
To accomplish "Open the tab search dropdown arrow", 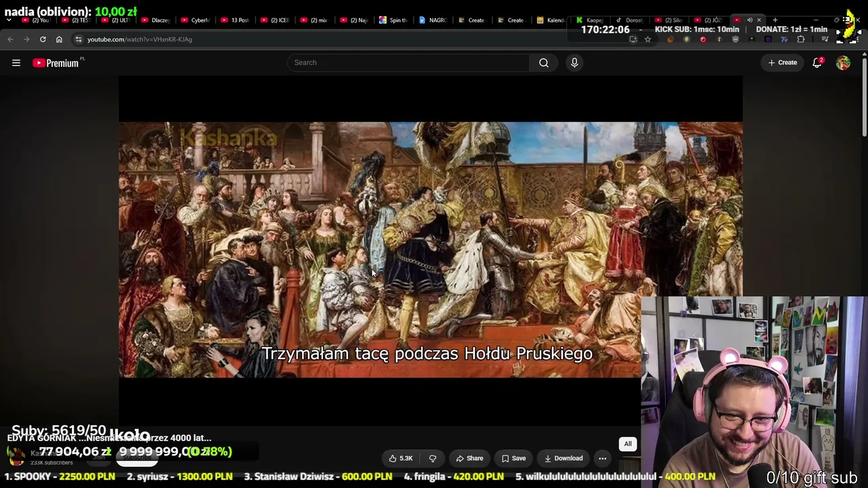I will pyautogui.click(x=9, y=20).
